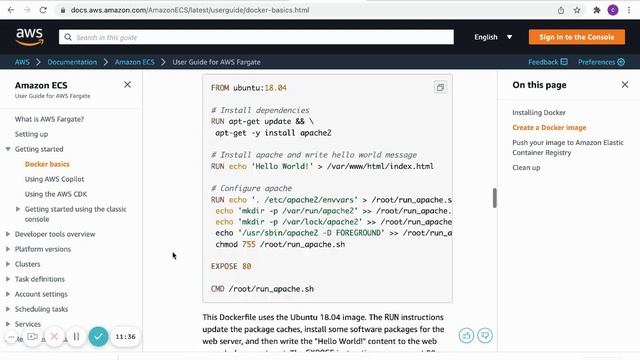
Task: Bookmark this page with the star icon
Action: (577, 10)
